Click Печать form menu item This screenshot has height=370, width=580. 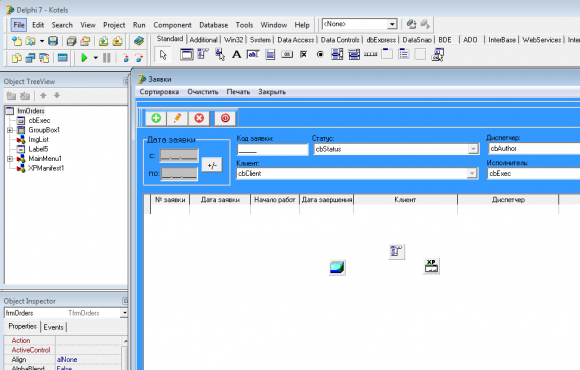[238, 92]
